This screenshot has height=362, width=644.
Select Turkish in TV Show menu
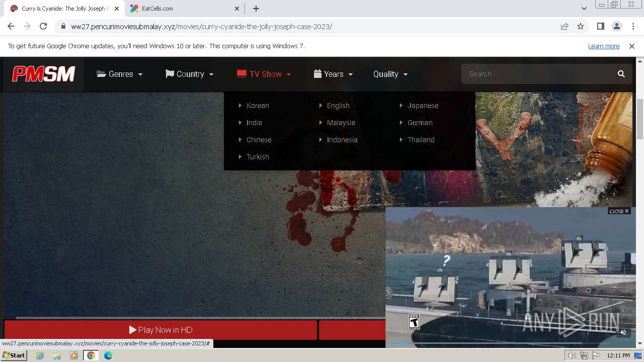click(258, 157)
